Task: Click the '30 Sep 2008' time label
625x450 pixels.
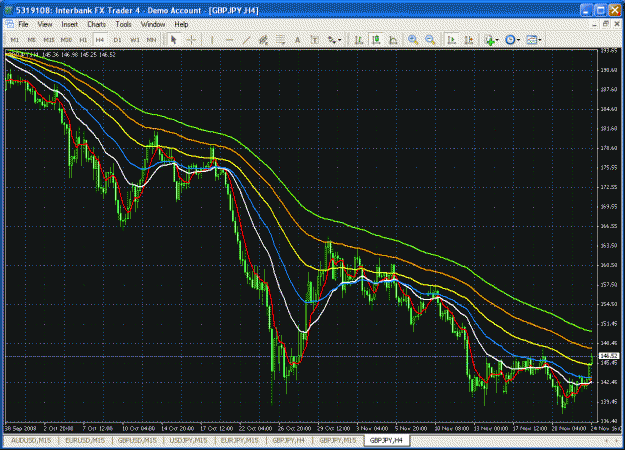Action: click(20, 428)
